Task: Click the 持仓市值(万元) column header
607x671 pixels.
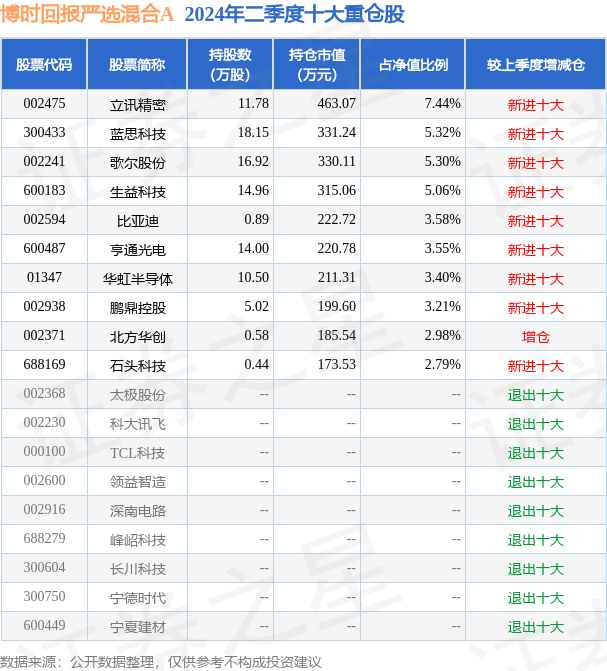Action: [317, 65]
